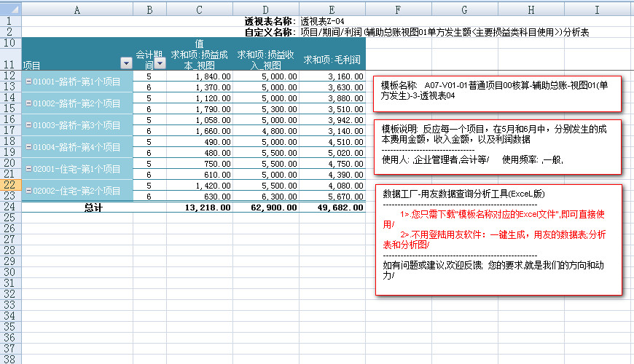The height and width of the screenshot is (364, 634).
Task: Collapse the 02002-住宅-第2个项目 group
Action: click(x=28, y=191)
